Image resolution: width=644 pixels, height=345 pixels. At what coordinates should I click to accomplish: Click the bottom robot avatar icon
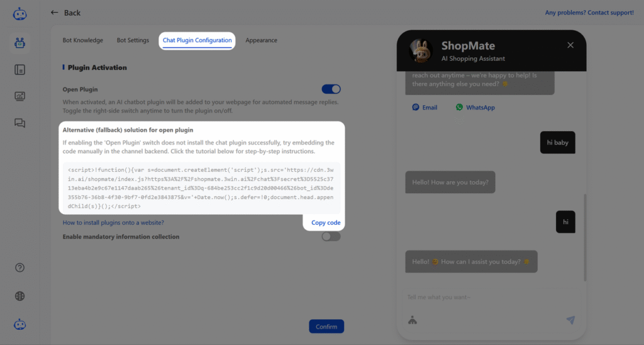pos(19,324)
